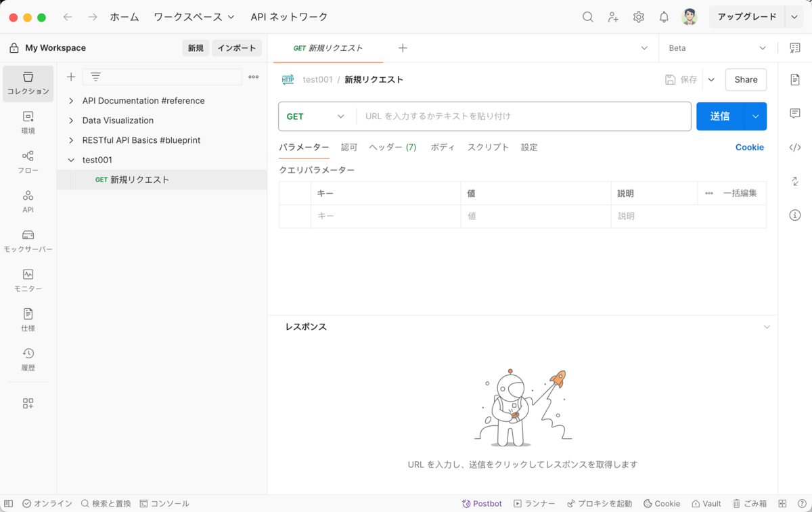Open the GET method dropdown

[315, 116]
